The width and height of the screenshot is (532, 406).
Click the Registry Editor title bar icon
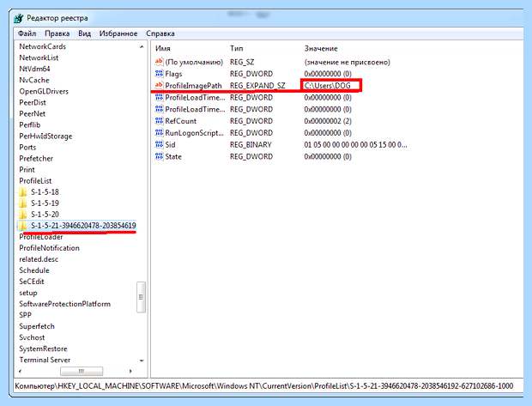19,18
